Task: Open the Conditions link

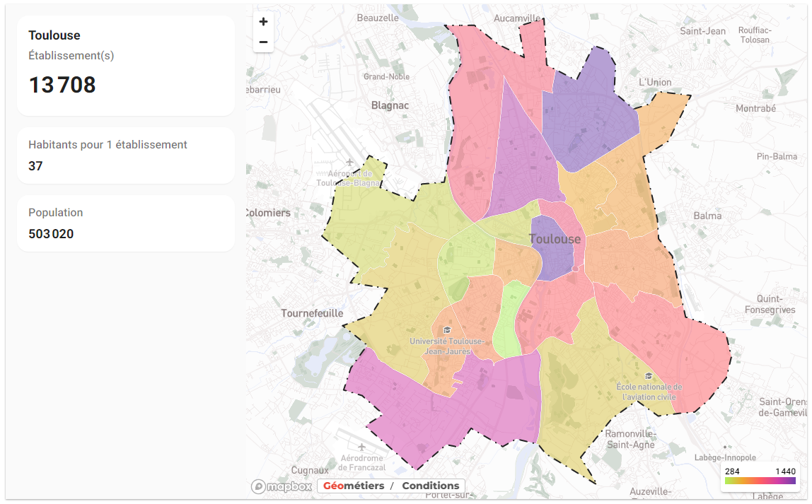Action: 430,486
